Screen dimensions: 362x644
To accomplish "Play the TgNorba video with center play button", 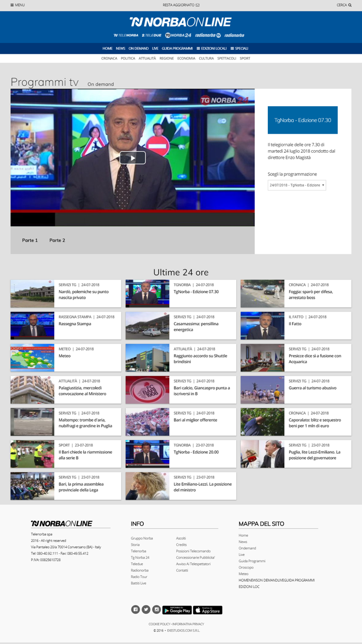I will click(x=132, y=158).
